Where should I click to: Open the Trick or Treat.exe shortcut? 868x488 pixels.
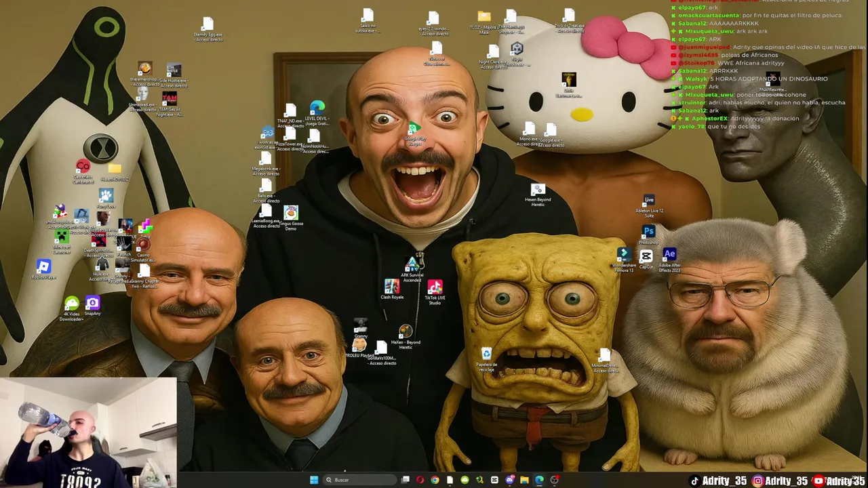click(x=568, y=16)
